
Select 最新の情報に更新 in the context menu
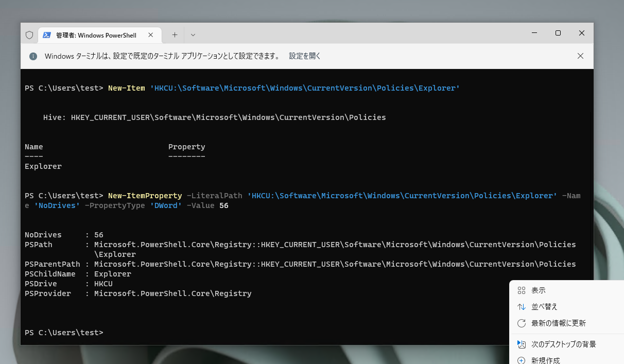566,323
